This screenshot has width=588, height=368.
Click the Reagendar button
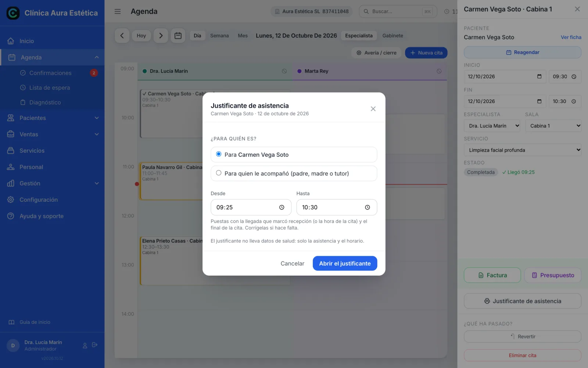[x=522, y=52]
